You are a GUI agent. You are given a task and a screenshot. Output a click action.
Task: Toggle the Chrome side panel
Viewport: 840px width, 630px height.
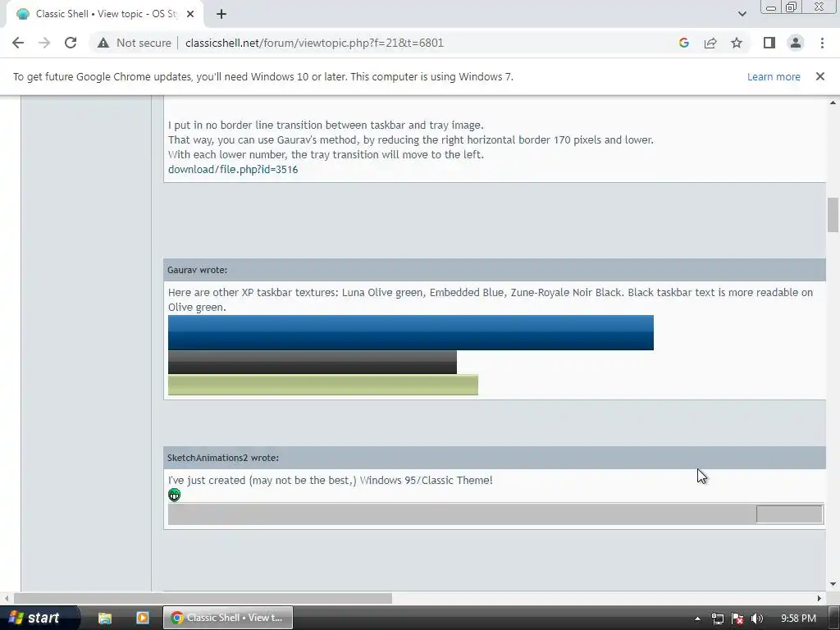point(769,43)
